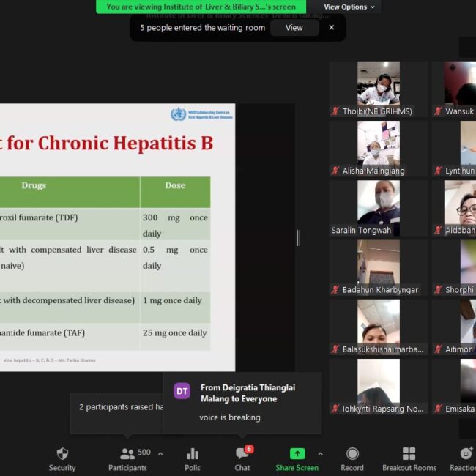Select Thoibi(NEIGRIHMS) video tile
476x476 pixels.
coord(378,83)
